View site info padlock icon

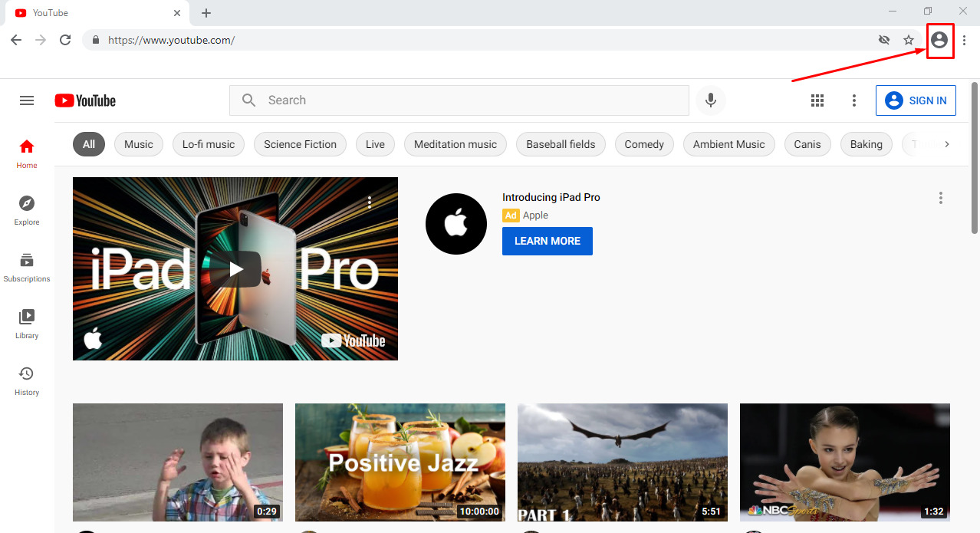coord(96,40)
